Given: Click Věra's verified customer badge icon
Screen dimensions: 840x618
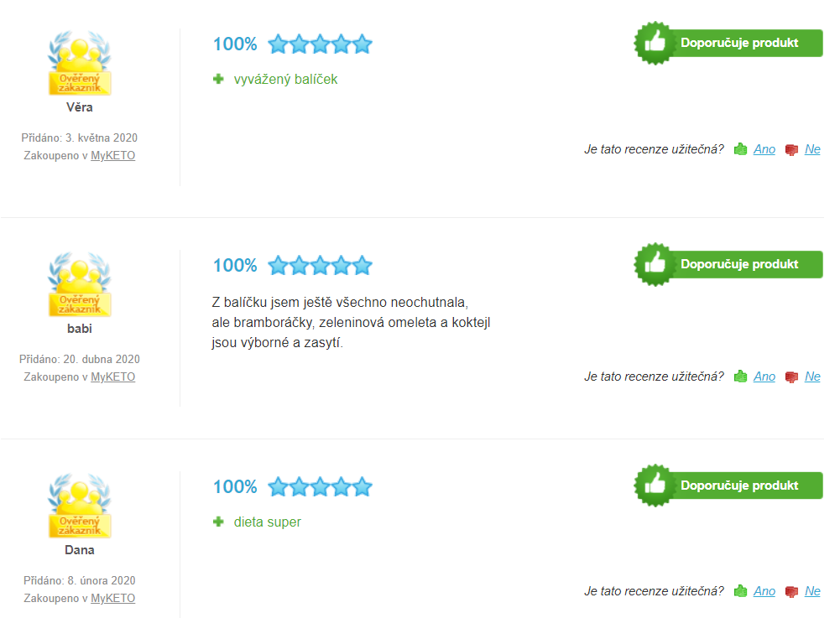Looking at the screenshot, I should point(79,63).
